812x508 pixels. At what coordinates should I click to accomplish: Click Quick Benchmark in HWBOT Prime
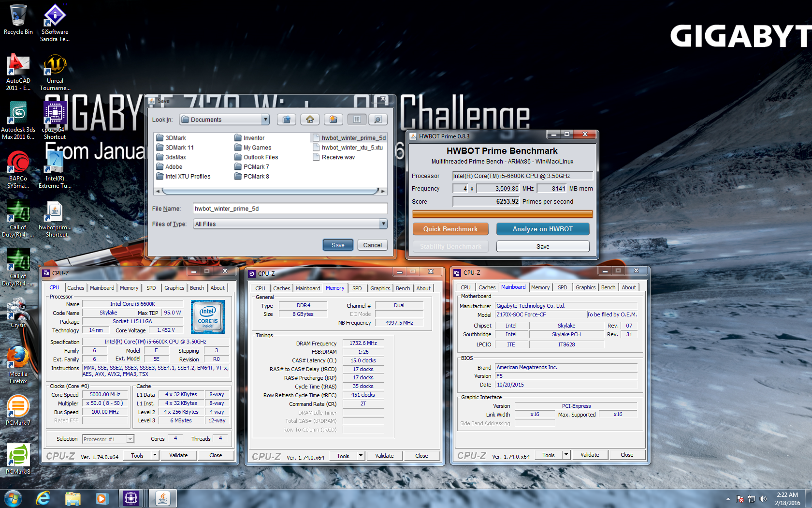point(450,229)
